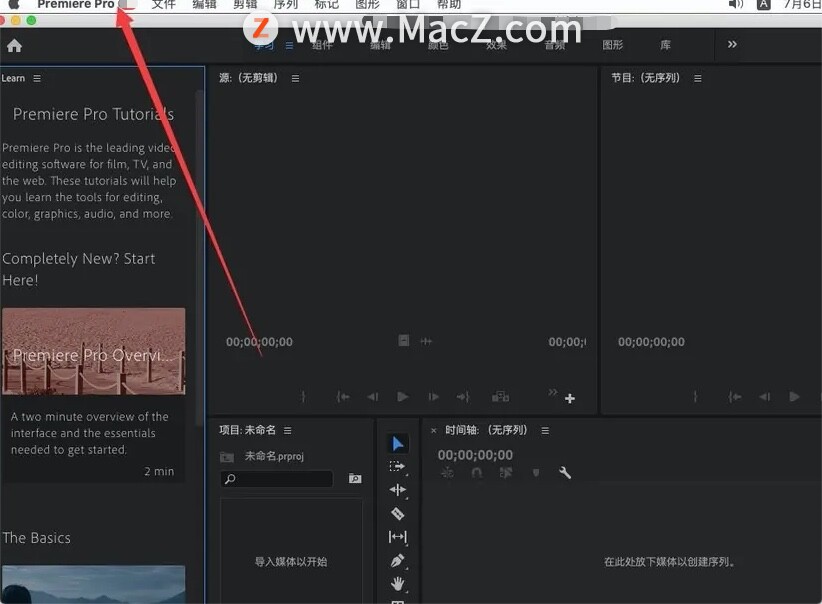Screen dimensions: 822x604
Task: Step back one frame in Source monitor
Action: pyautogui.click(x=373, y=396)
